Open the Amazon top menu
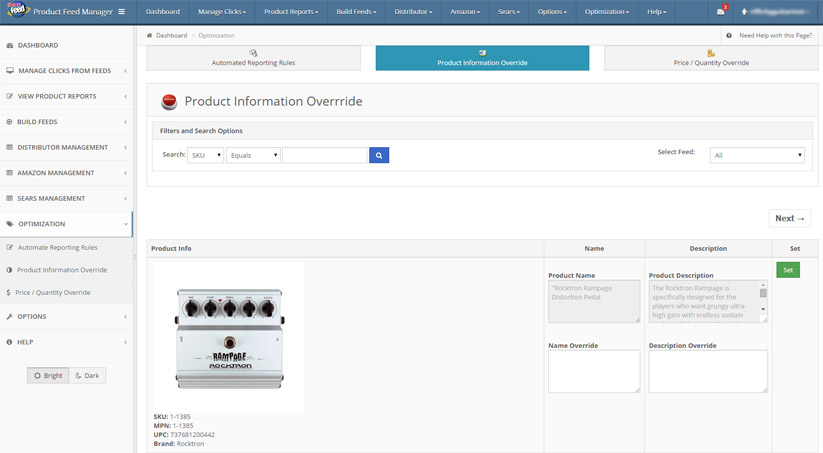This screenshot has width=823, height=453. [465, 12]
